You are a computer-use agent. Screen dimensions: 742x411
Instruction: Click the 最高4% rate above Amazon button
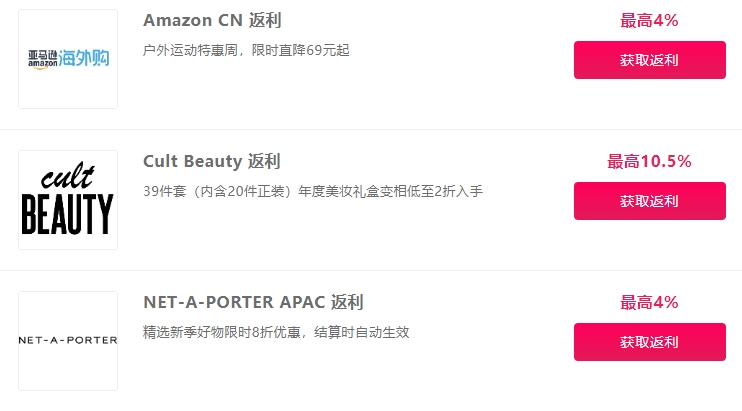click(649, 20)
